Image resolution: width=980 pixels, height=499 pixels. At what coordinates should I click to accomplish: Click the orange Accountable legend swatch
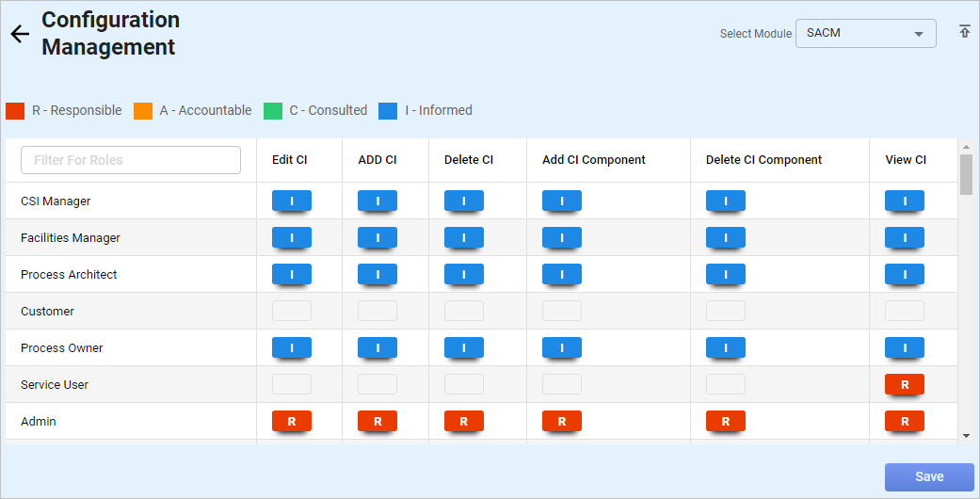tap(143, 111)
